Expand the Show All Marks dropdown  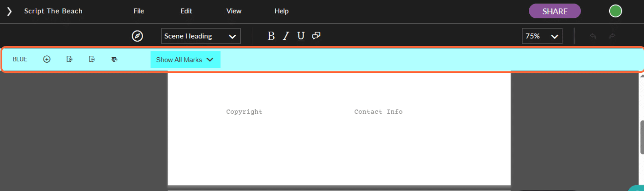[185, 60]
